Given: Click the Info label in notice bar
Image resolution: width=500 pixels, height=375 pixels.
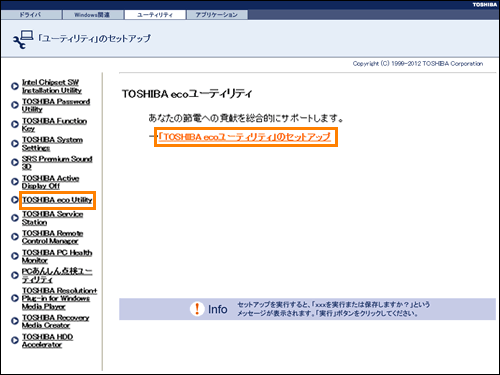Looking at the screenshot, I should (218, 309).
